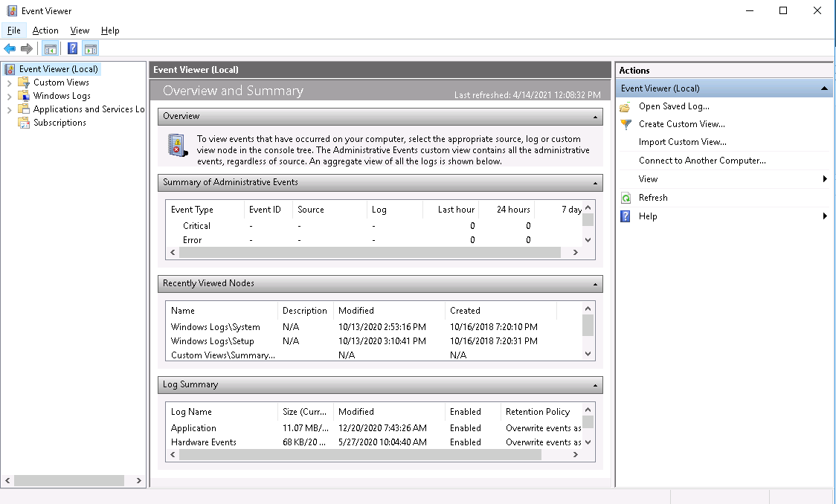
Task: Select the Application log row
Action: pos(373,428)
